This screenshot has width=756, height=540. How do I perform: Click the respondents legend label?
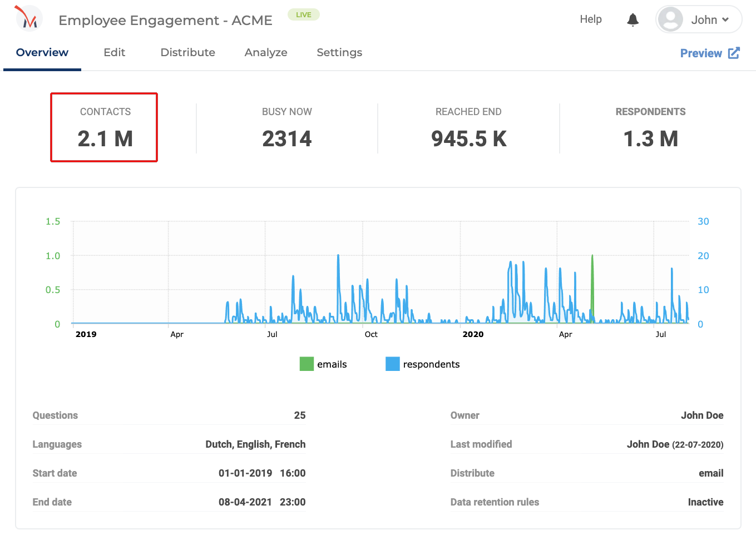click(x=432, y=364)
